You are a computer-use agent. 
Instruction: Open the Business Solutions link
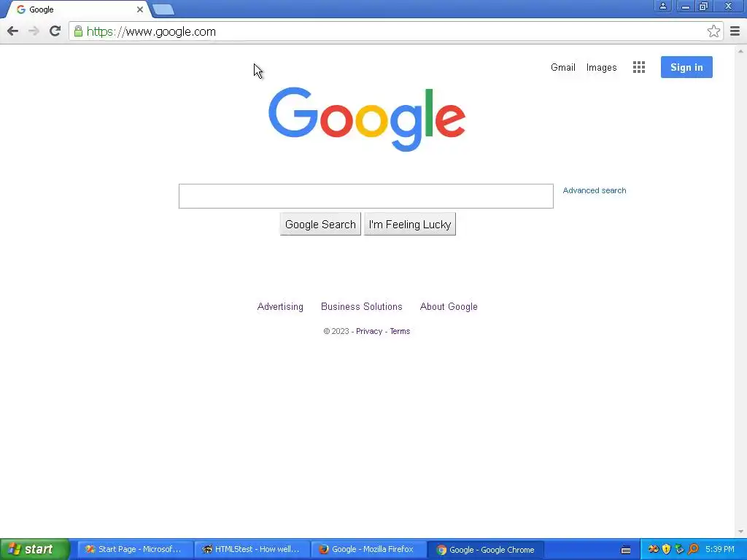362,307
